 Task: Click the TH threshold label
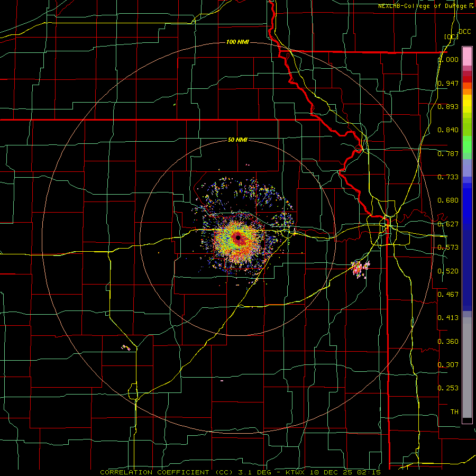click(x=454, y=412)
